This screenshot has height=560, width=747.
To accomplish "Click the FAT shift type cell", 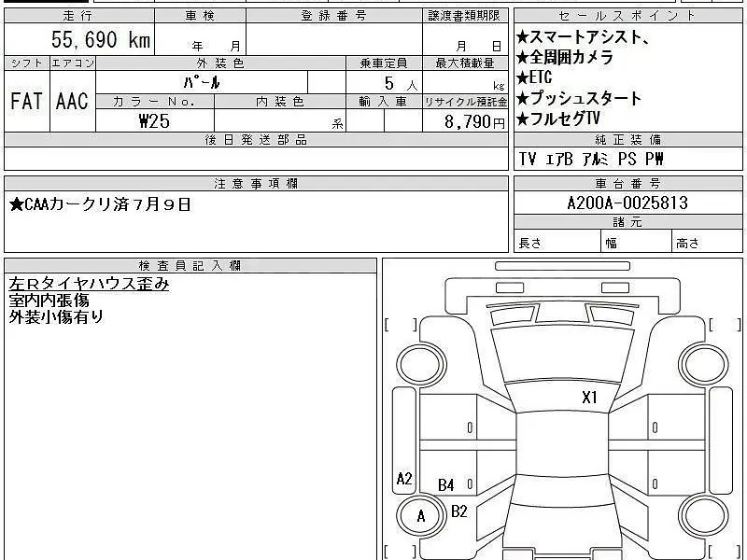I will click(x=26, y=101).
